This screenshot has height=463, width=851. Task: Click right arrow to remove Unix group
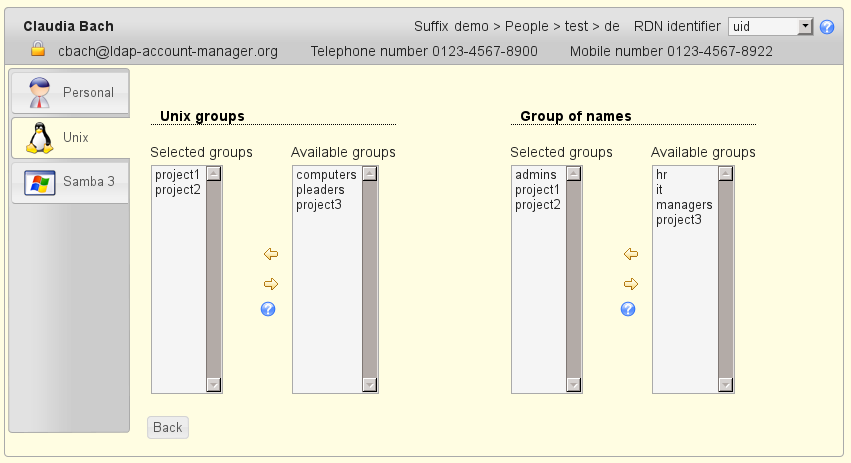click(x=269, y=284)
